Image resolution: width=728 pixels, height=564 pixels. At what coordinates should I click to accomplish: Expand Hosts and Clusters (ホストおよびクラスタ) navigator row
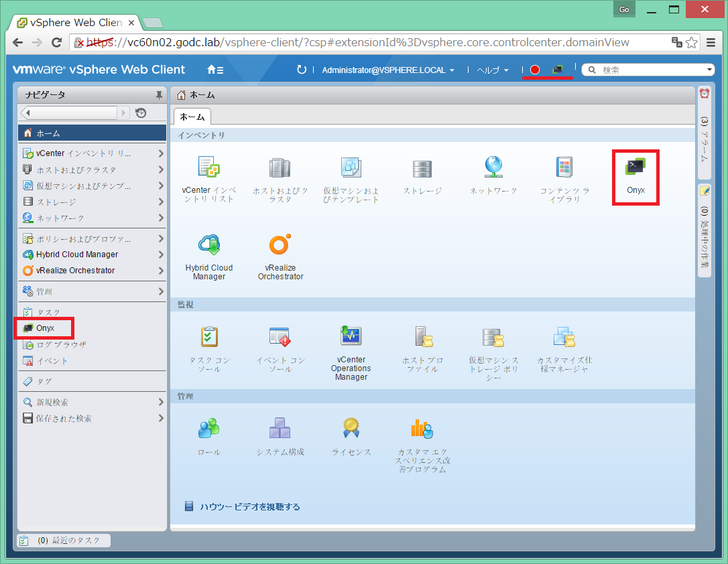point(161,169)
